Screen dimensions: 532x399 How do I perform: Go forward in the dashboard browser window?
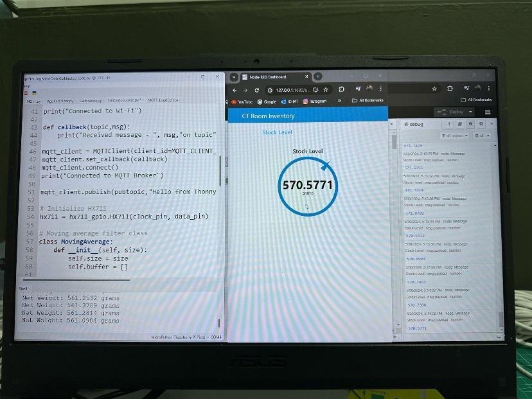[x=245, y=90]
